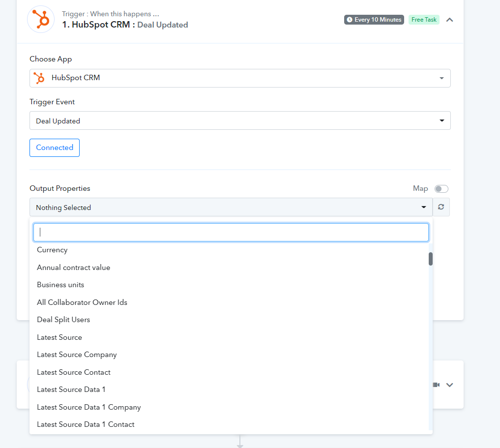Click the HubSpot icon inside Choose App field
Image resolution: width=500 pixels, height=448 pixels.
point(39,78)
